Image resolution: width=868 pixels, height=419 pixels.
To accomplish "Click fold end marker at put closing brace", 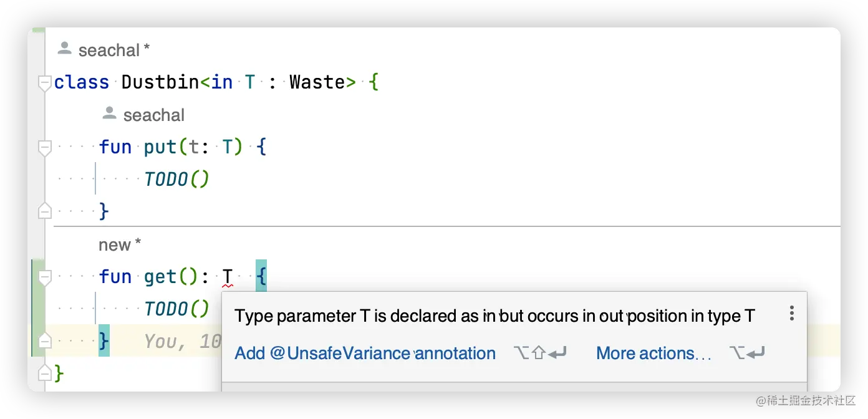I will pyautogui.click(x=44, y=211).
